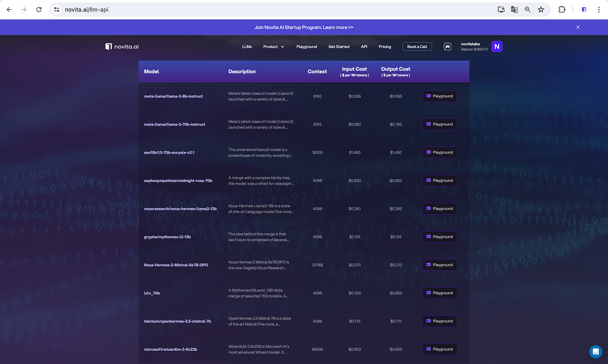Click the Input Cost column header
Viewport: 608px width, 364px height.
tap(355, 71)
